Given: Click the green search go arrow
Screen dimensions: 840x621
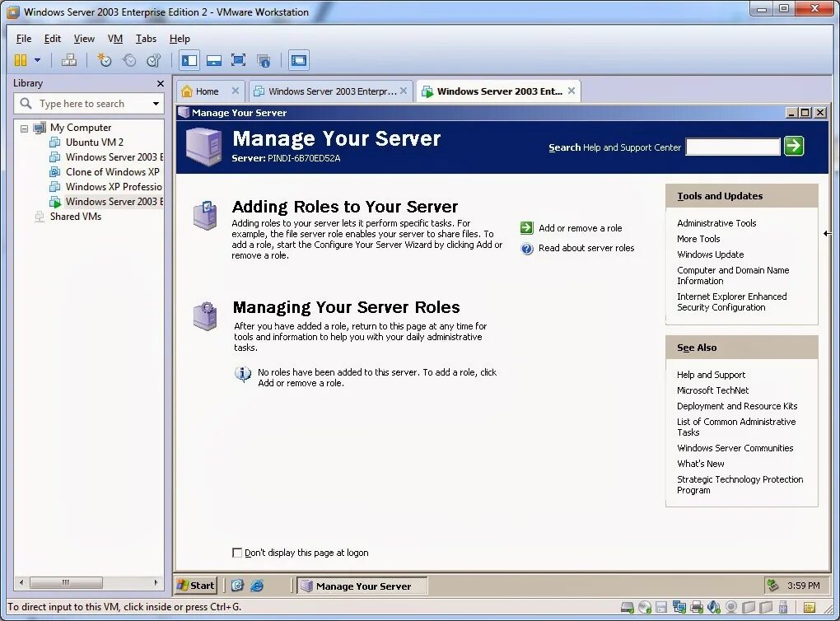Looking at the screenshot, I should coord(794,147).
